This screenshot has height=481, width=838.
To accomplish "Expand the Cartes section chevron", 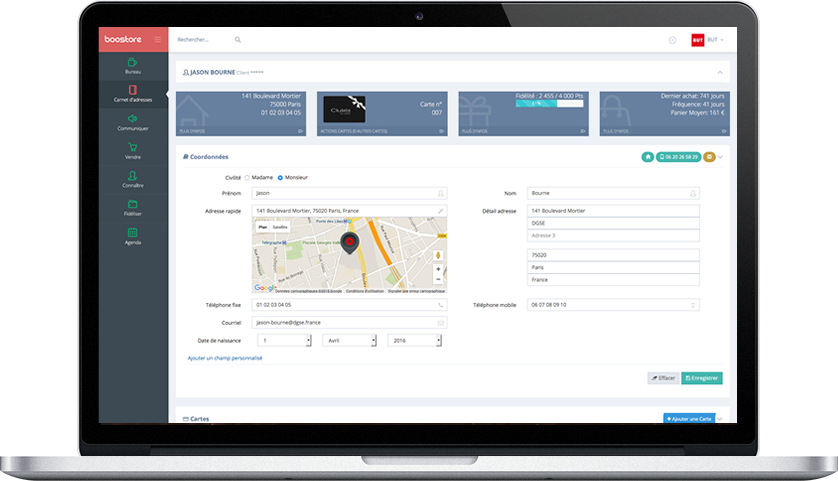I will [720, 418].
